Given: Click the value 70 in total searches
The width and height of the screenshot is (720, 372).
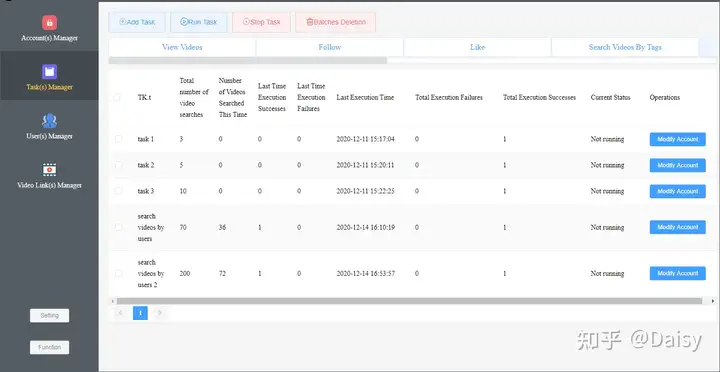Looking at the screenshot, I should click(x=183, y=227).
